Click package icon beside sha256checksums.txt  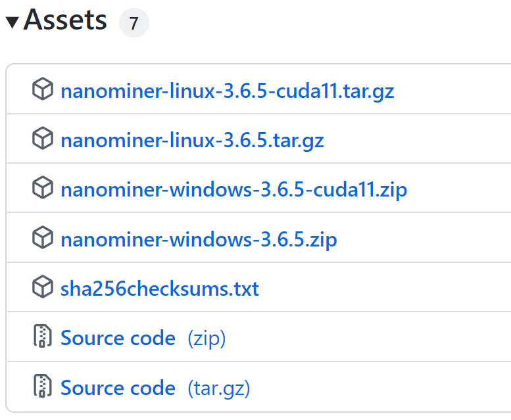click(43, 287)
